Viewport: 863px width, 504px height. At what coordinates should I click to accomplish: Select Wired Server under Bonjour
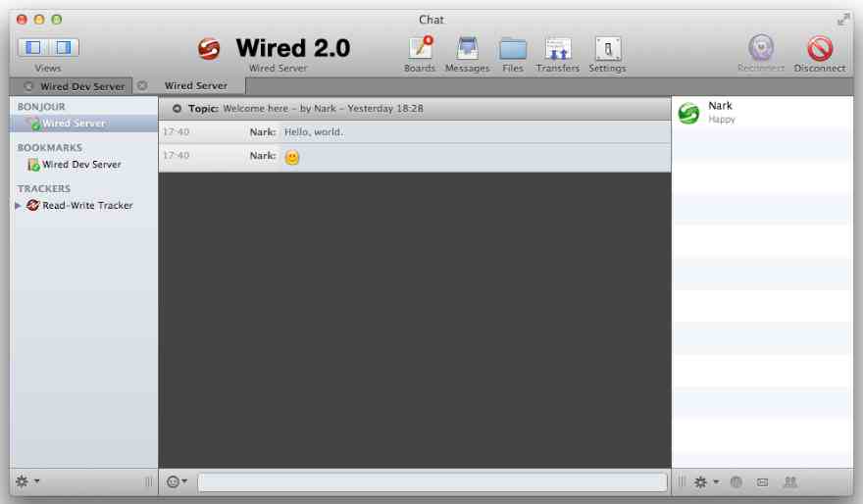pyautogui.click(x=83, y=124)
